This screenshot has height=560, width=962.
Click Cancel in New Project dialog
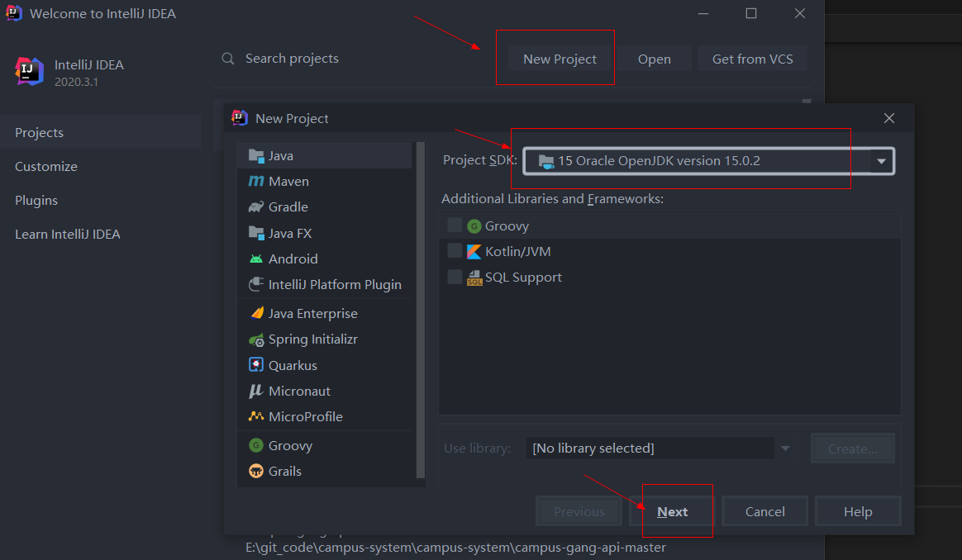[764, 511]
